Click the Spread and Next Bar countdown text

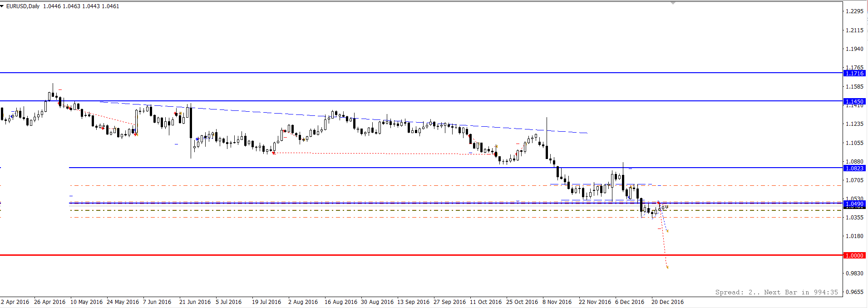point(777,292)
